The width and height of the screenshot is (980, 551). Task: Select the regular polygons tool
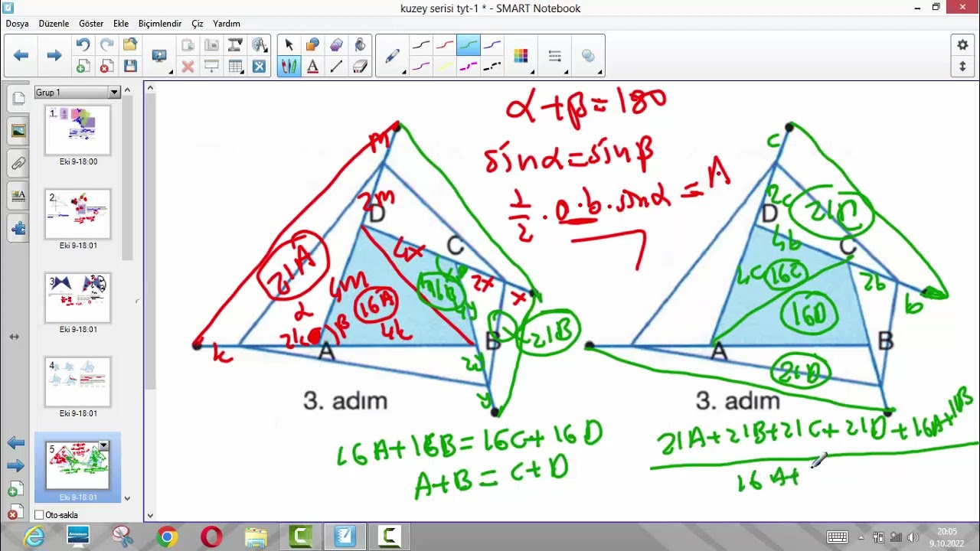coord(336,45)
